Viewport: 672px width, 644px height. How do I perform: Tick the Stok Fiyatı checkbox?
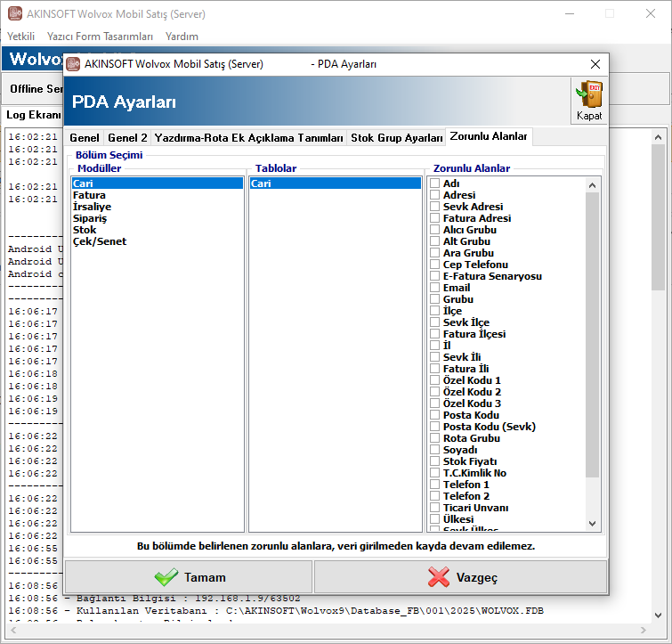(434, 461)
